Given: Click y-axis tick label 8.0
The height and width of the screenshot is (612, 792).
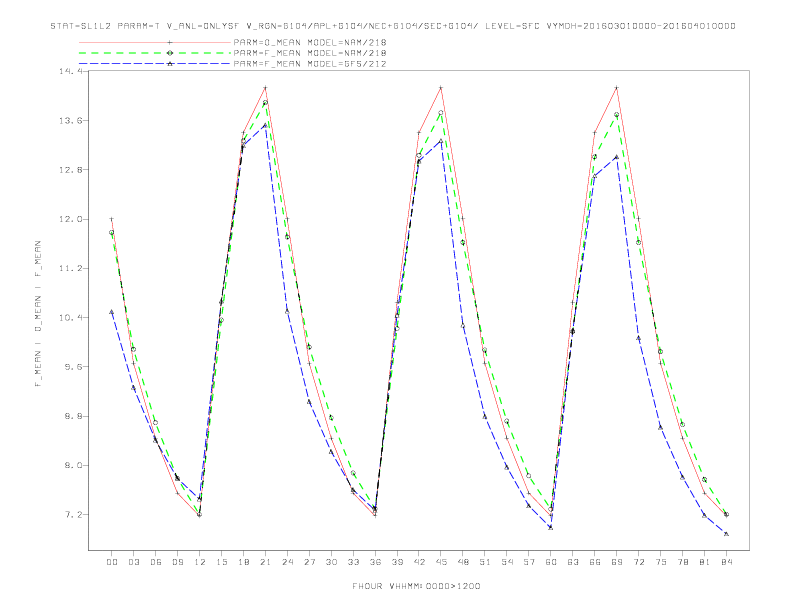Looking at the screenshot, I should (x=73, y=465).
